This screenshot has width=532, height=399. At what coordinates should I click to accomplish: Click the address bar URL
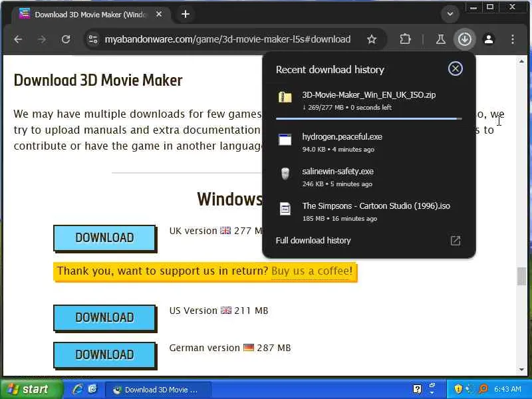[x=227, y=39]
